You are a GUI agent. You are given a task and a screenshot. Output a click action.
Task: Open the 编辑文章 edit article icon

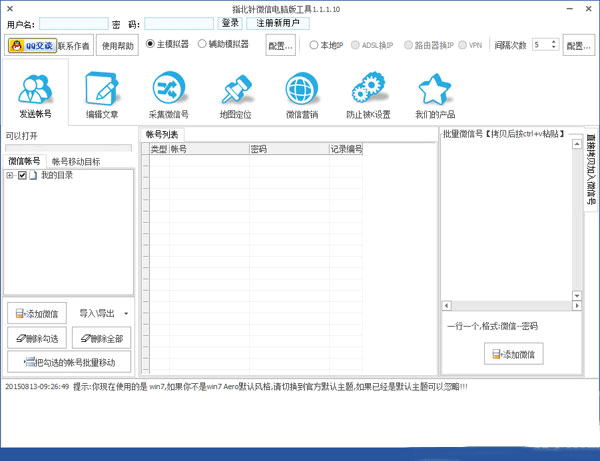click(101, 89)
